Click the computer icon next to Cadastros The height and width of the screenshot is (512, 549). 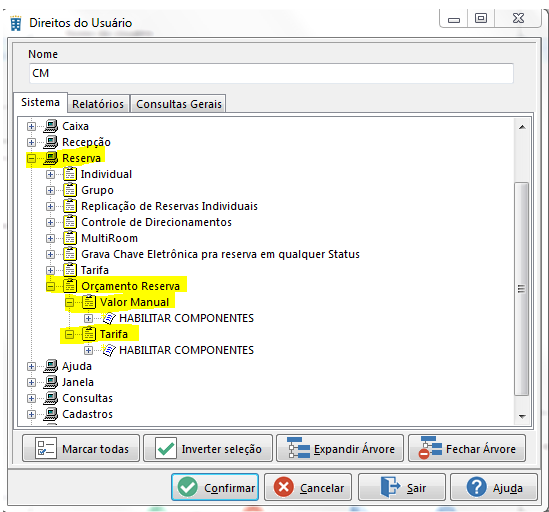51,414
